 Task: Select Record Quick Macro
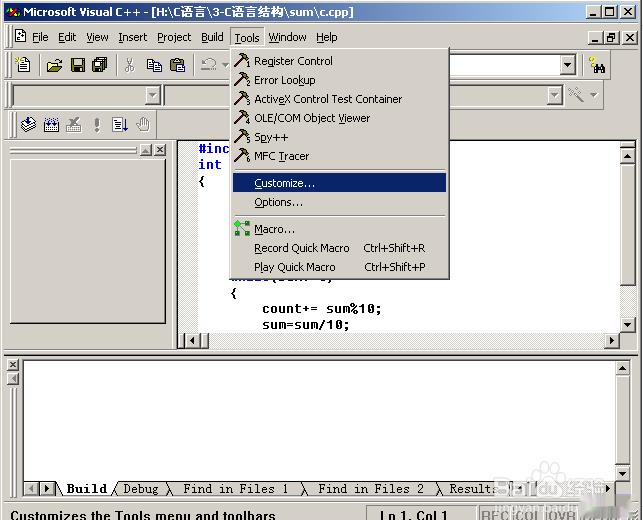[x=339, y=248]
